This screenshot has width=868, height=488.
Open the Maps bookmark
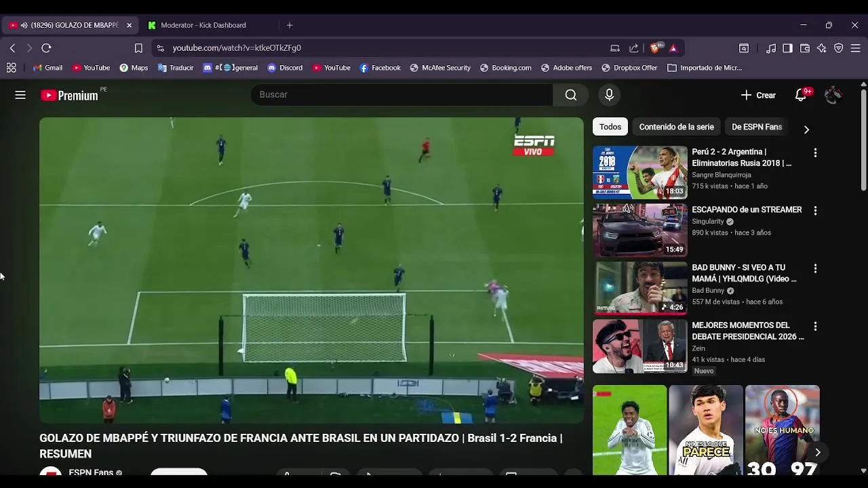coord(134,68)
